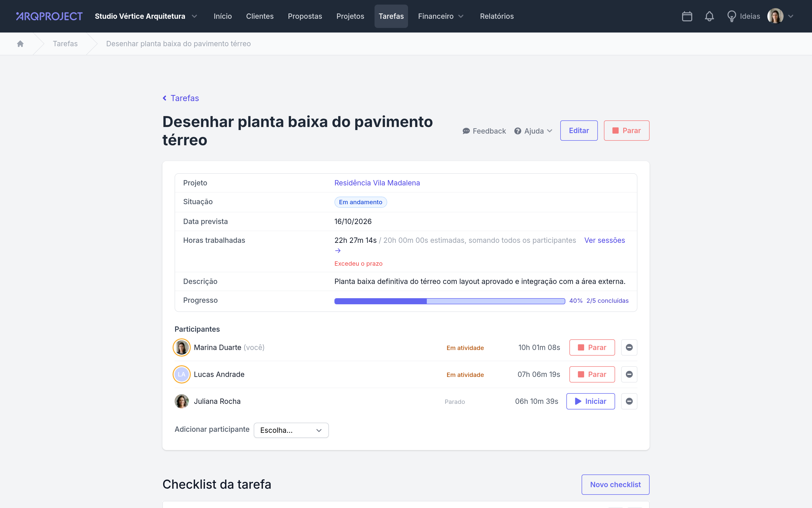Open the Feedback chat icon link
Viewport: 812px width, 508px height.
(484, 131)
